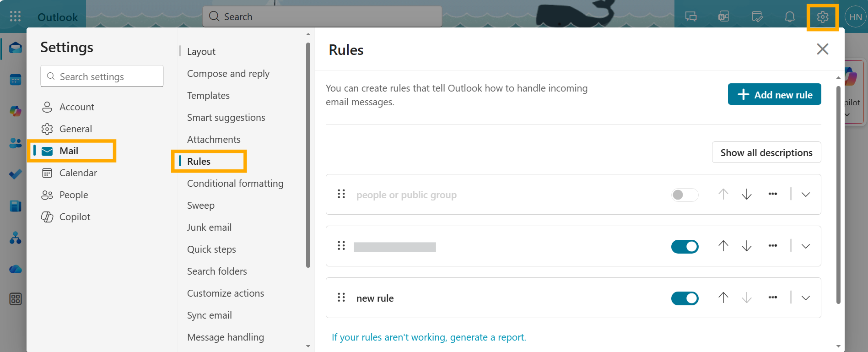Close the Settings dialog with X
The image size is (868, 352).
pyautogui.click(x=823, y=49)
